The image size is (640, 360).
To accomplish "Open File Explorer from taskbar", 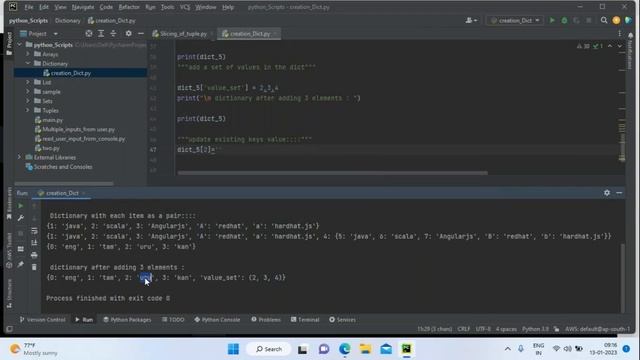I will pos(365,349).
